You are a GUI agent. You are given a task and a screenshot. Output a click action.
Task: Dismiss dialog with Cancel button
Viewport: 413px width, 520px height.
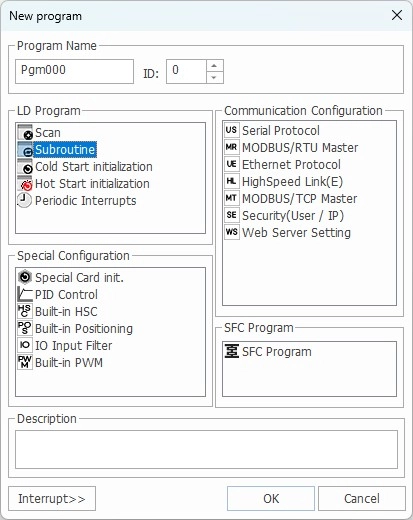[362, 499]
